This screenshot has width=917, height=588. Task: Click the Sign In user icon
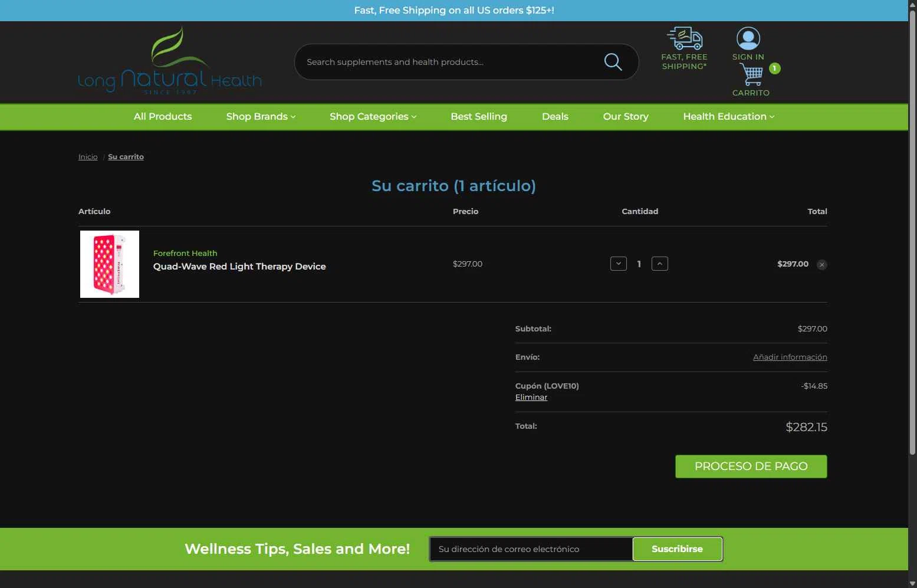[748, 38]
